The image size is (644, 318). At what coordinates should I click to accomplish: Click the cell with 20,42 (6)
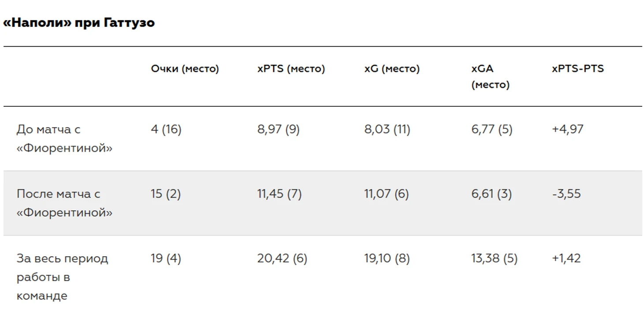(x=282, y=258)
